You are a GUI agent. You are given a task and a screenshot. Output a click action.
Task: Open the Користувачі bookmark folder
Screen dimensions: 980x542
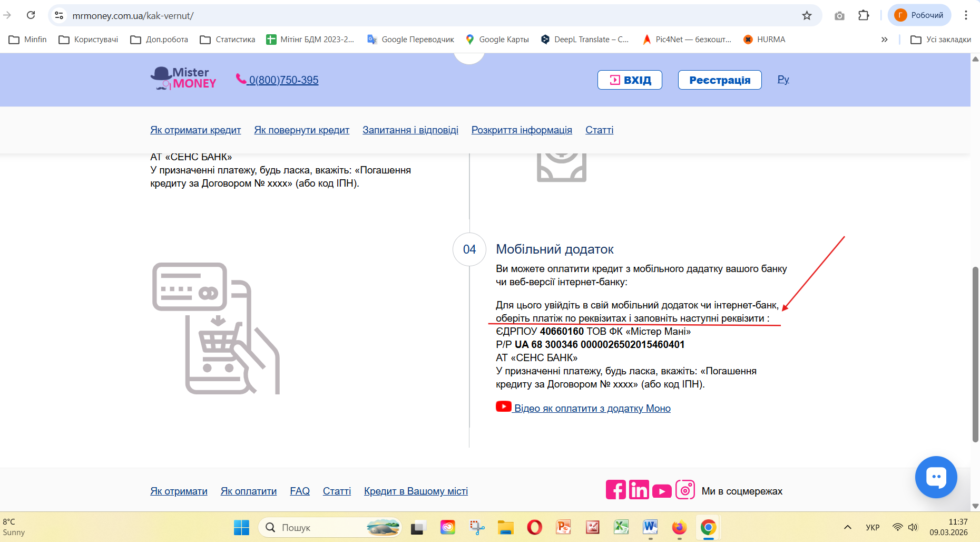coord(89,40)
